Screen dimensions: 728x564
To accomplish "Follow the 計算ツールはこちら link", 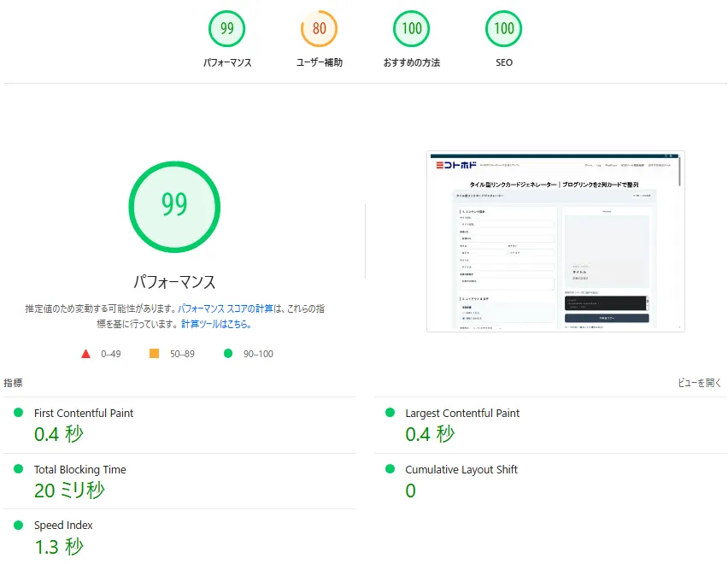I will coord(216,324).
